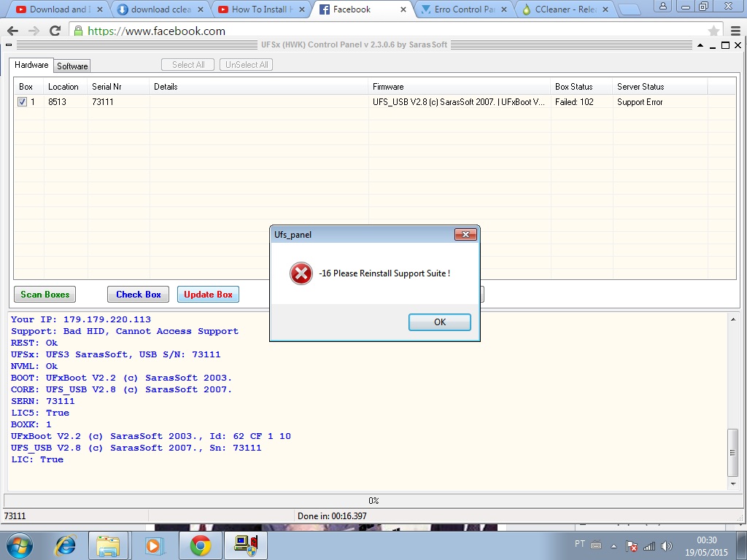The width and height of the screenshot is (747, 560).
Task: Open the Chrome hamburger menu
Action: (x=735, y=31)
